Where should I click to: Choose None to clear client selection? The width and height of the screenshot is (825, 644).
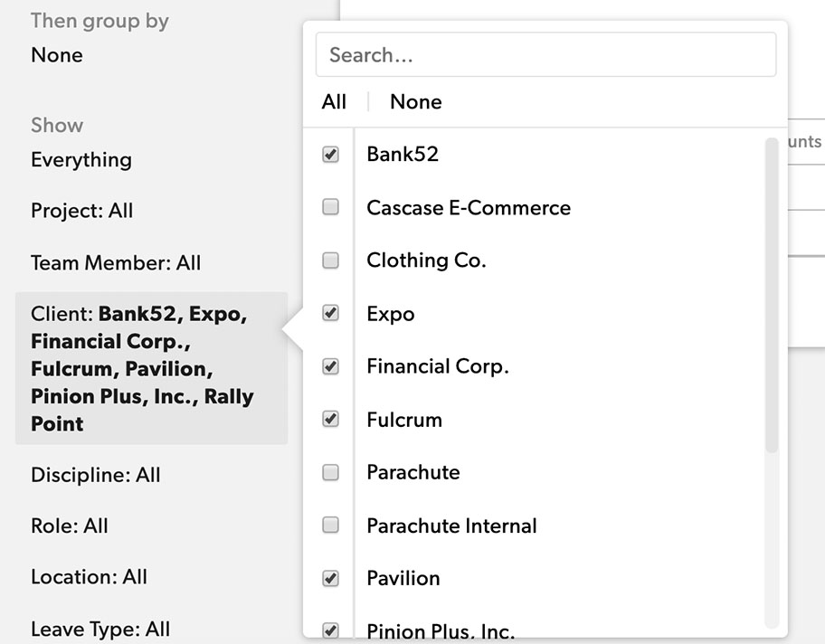[415, 102]
